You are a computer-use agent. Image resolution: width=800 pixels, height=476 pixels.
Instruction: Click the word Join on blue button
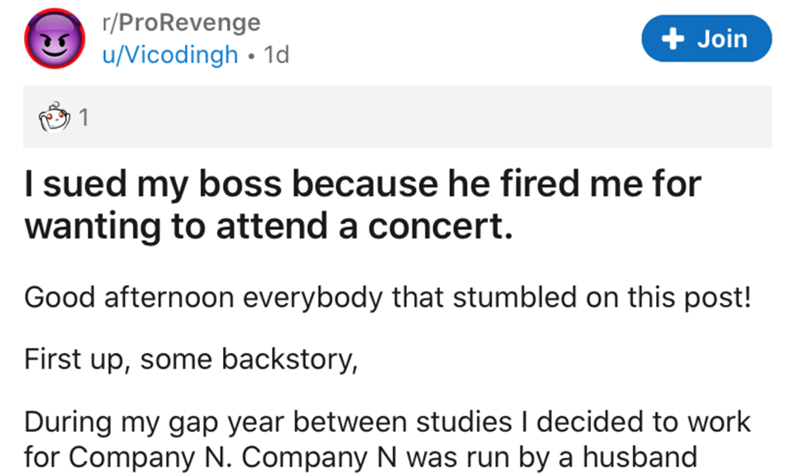[x=722, y=39]
